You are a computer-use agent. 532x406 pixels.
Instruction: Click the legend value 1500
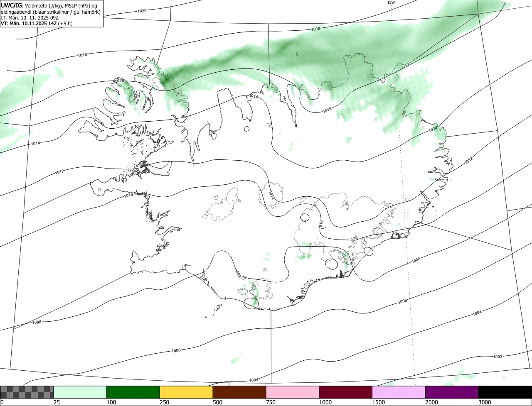click(x=379, y=402)
